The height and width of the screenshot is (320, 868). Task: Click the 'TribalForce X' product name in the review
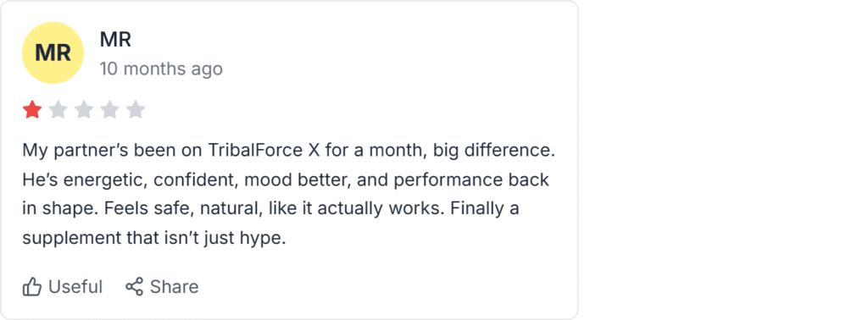click(x=264, y=151)
